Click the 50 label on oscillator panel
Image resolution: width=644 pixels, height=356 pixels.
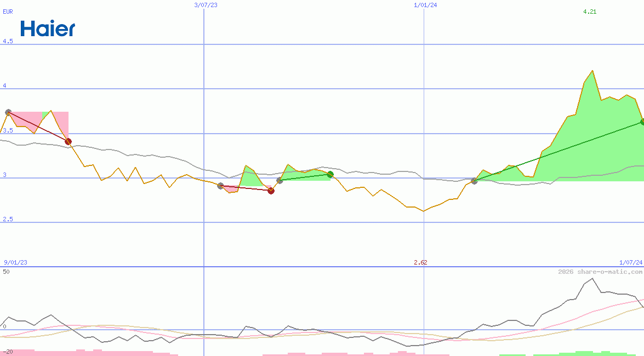click(6, 272)
